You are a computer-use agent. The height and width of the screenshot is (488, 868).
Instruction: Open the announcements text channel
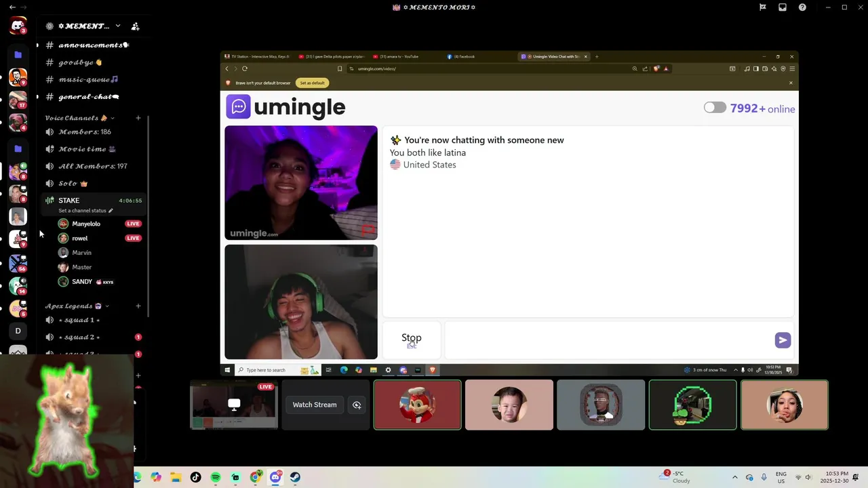coord(92,45)
